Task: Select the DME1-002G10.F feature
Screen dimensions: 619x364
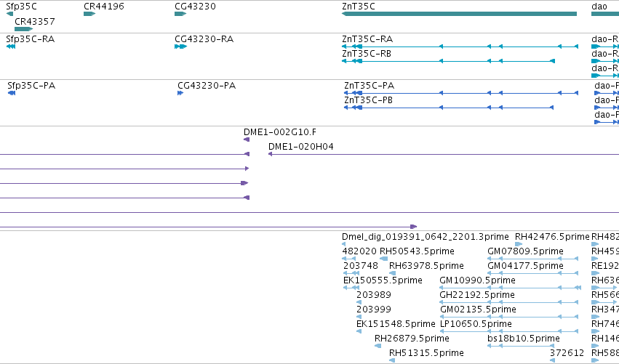Action: tap(247, 139)
